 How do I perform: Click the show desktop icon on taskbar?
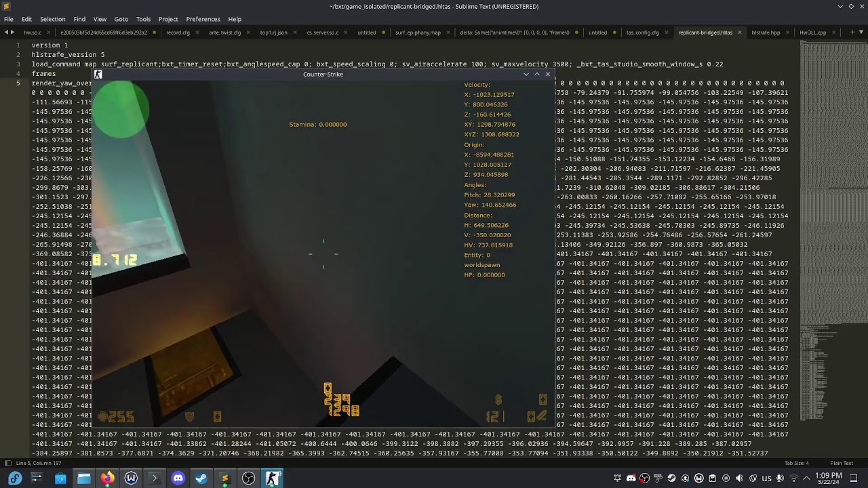click(854, 478)
